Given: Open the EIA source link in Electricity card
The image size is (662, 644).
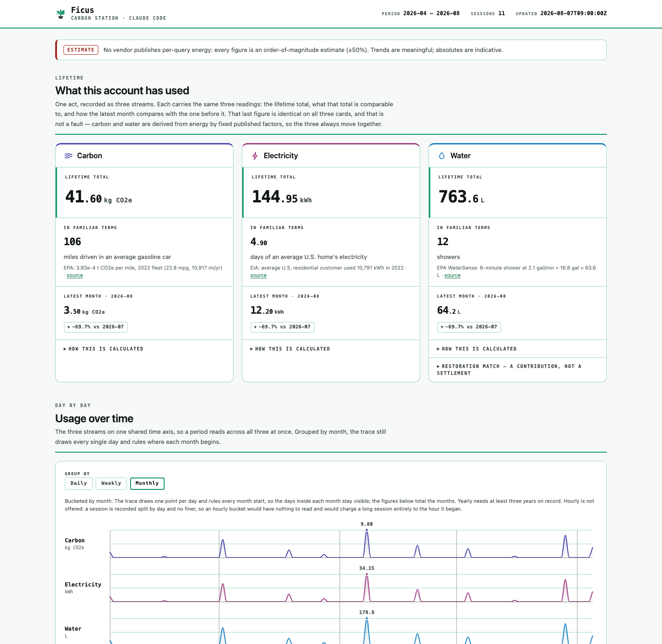Looking at the screenshot, I should (258, 276).
